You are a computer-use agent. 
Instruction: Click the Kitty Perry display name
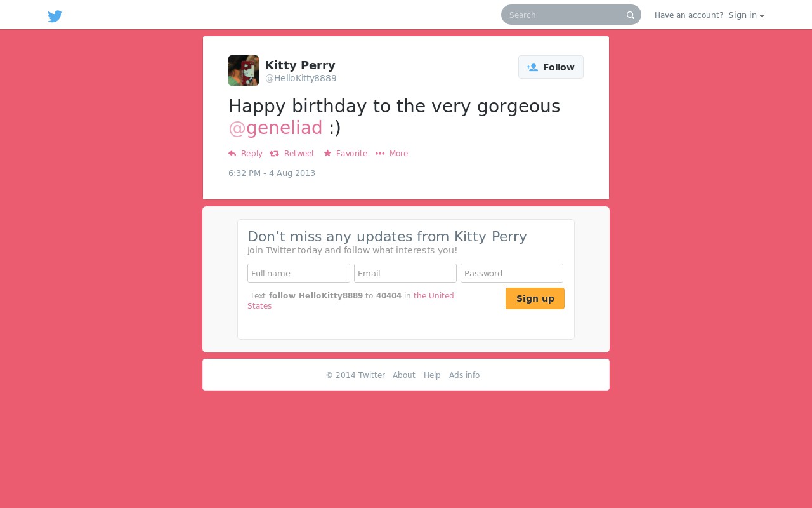pyautogui.click(x=300, y=65)
